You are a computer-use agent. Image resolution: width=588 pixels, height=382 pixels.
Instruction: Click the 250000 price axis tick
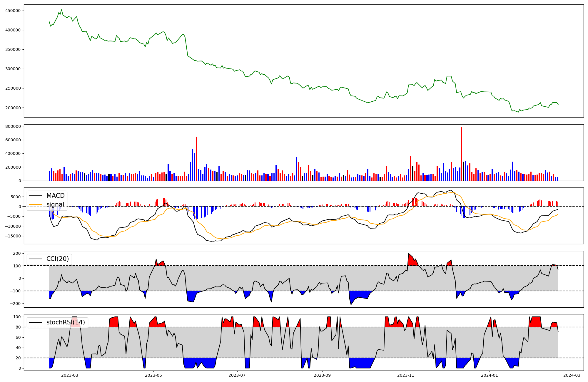(x=13, y=88)
